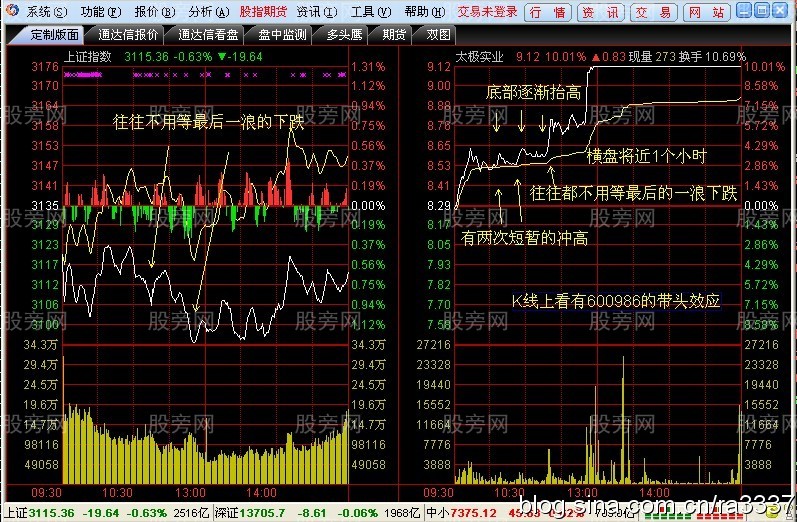
Task: Open the 报价(B) menu
Action: click(x=155, y=11)
